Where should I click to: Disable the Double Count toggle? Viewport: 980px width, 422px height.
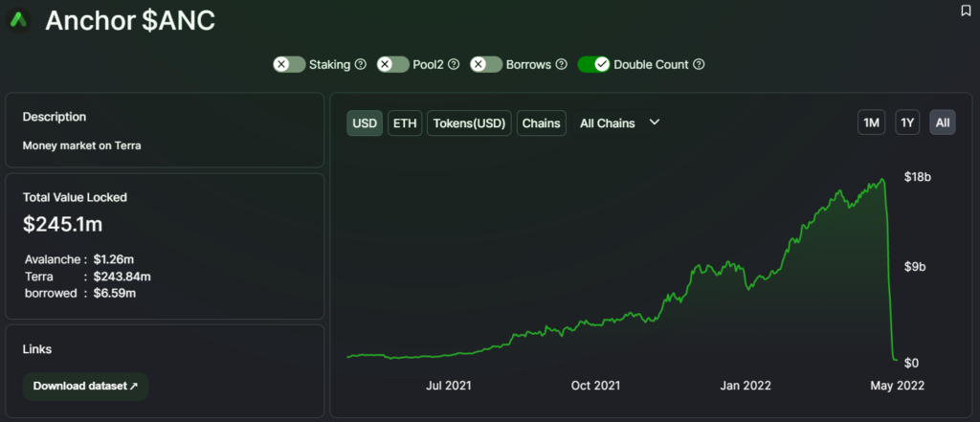click(593, 64)
